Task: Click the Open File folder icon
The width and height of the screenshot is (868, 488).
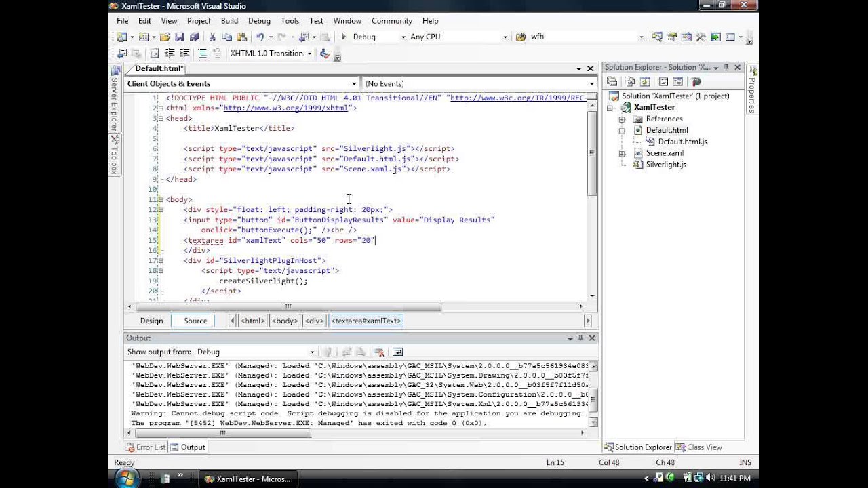Action: (x=165, y=37)
